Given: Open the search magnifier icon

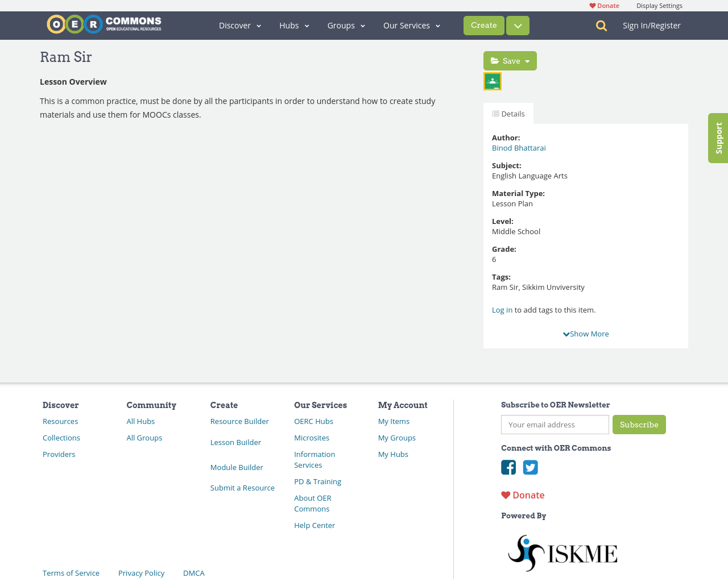Looking at the screenshot, I should [x=601, y=26].
